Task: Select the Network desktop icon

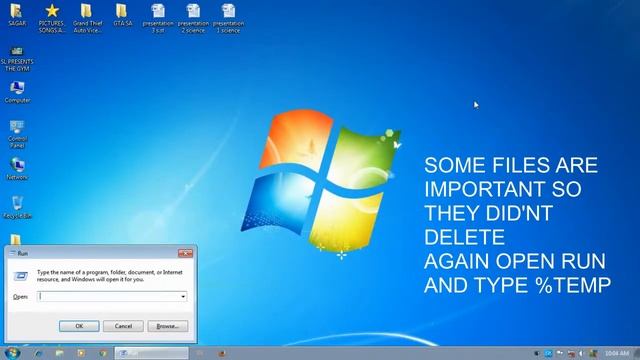Action: [17, 168]
